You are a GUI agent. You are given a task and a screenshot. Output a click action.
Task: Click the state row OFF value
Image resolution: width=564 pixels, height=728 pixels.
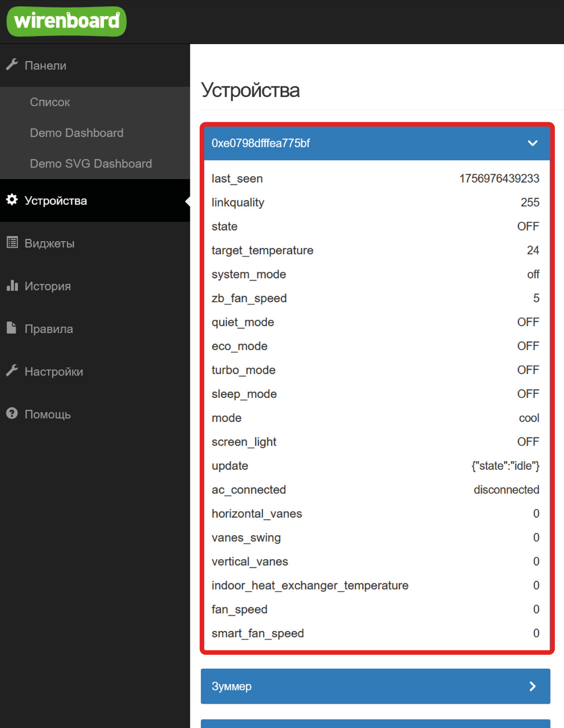click(x=528, y=227)
